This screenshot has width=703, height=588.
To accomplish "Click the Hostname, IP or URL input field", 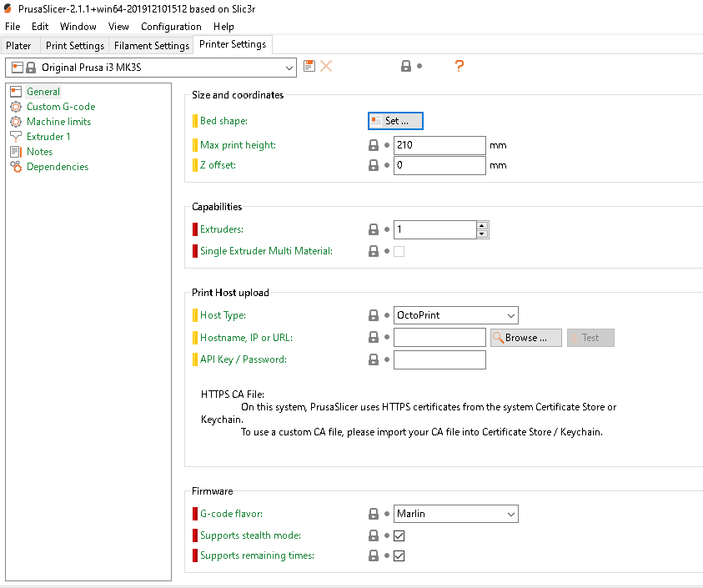I will [439, 337].
